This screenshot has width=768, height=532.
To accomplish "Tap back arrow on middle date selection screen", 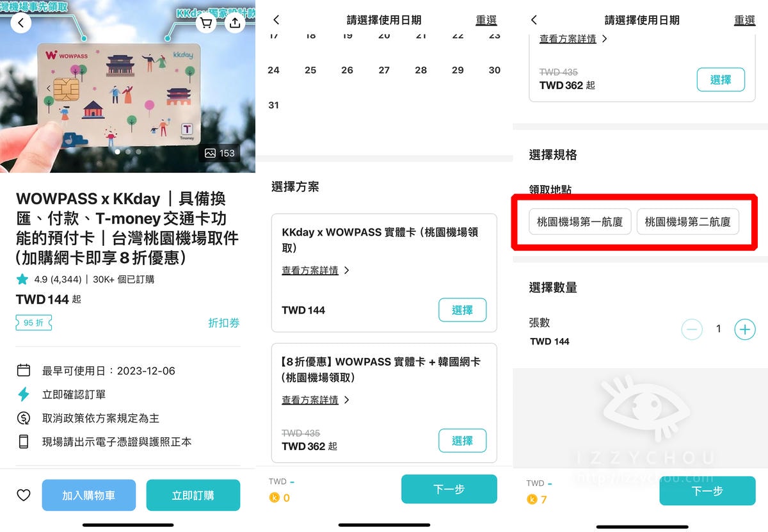I will click(276, 20).
